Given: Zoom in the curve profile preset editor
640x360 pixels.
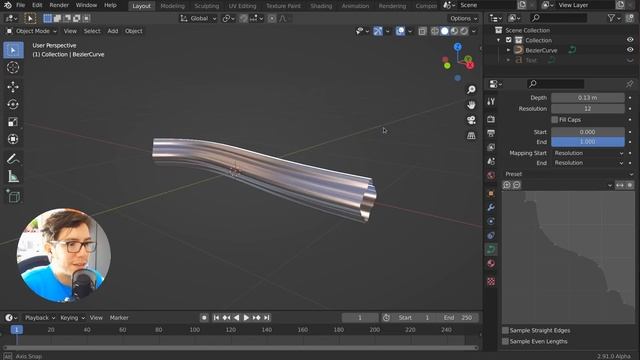Looking at the screenshot, I should click(507, 185).
